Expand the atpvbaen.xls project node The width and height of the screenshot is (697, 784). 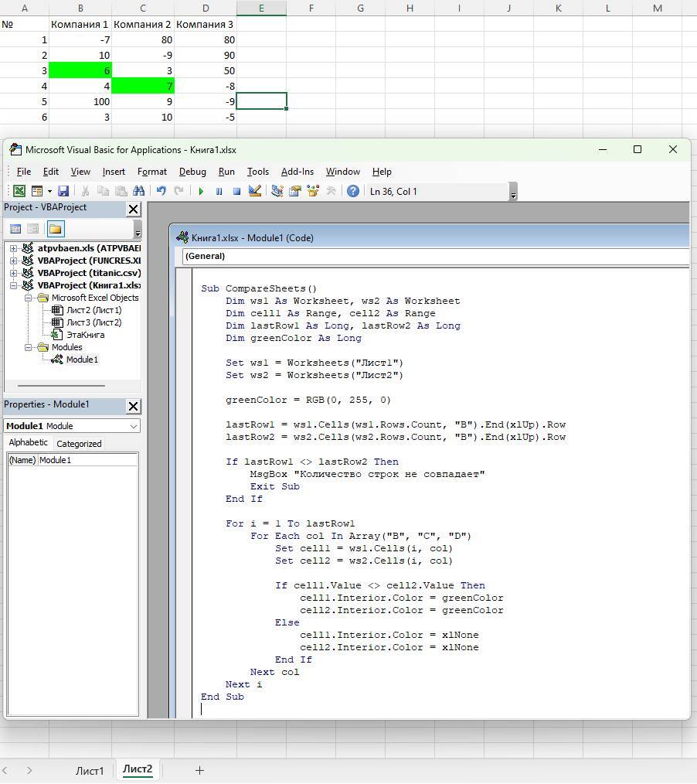click(x=14, y=248)
